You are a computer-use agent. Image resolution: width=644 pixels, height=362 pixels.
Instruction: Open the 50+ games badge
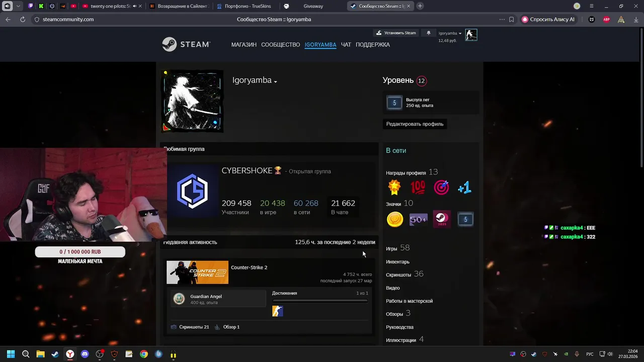pyautogui.click(x=418, y=219)
